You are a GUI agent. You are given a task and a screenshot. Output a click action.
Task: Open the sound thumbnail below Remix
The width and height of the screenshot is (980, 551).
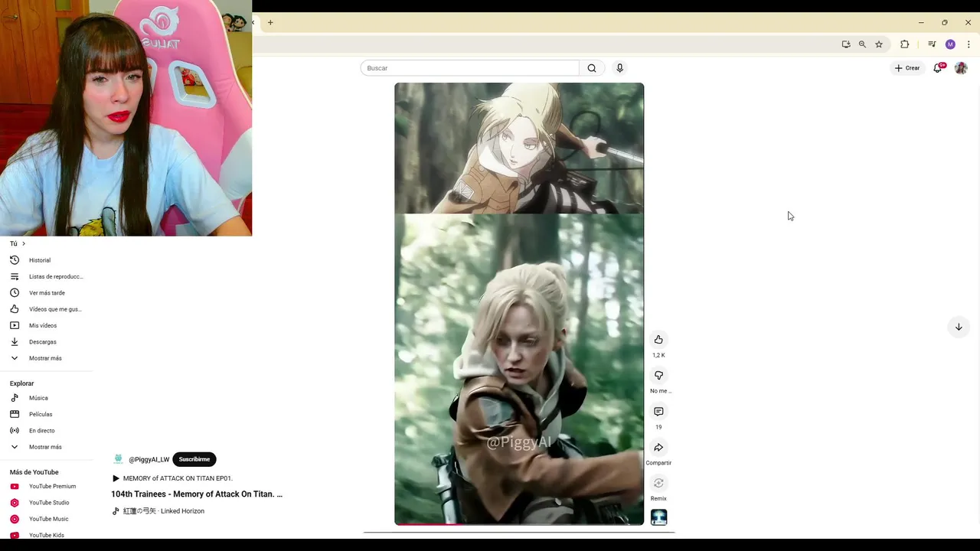point(658,517)
